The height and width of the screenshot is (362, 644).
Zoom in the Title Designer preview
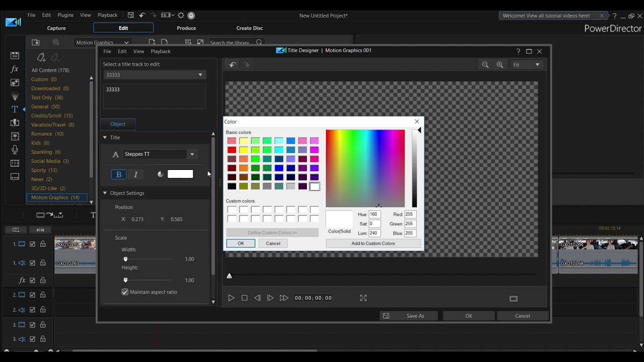tap(500, 64)
